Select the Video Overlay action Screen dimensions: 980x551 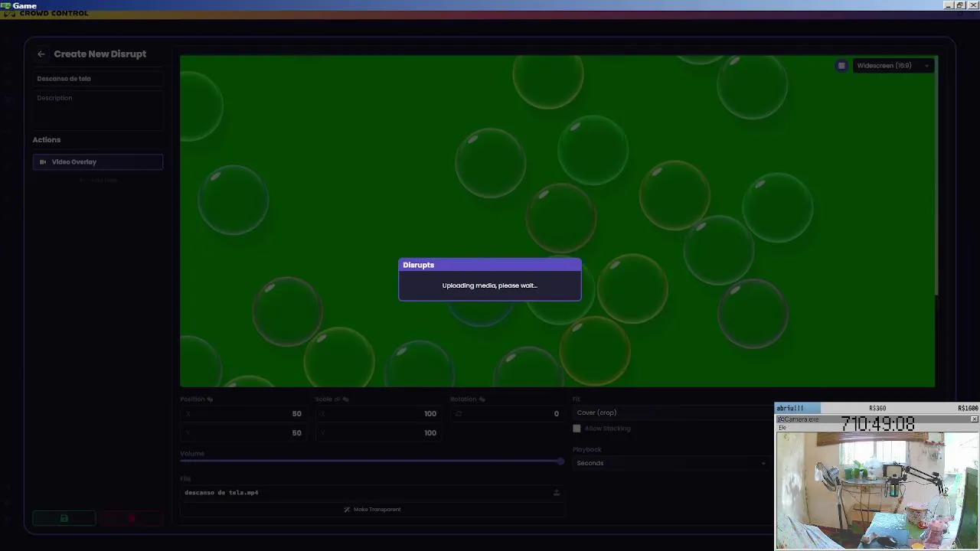[98, 162]
